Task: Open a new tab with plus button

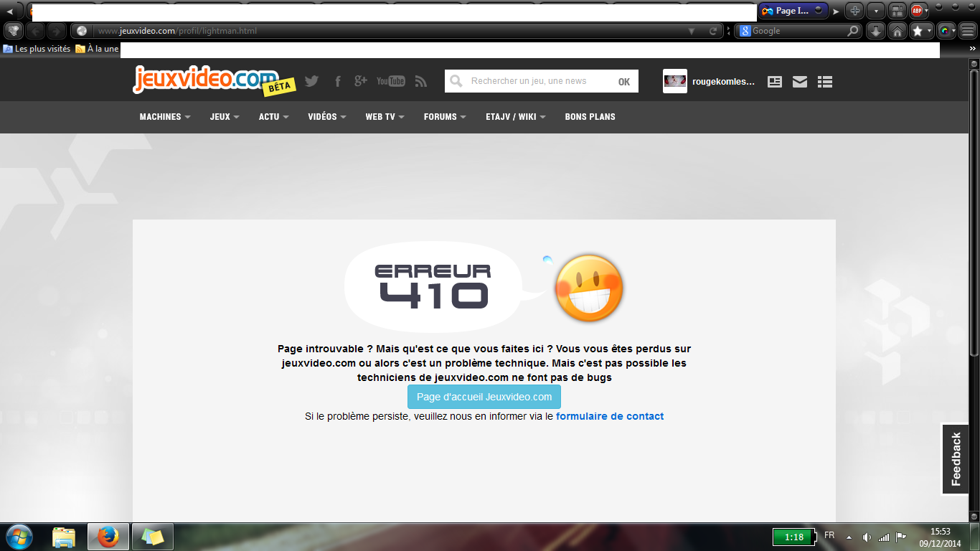Action: [x=854, y=11]
